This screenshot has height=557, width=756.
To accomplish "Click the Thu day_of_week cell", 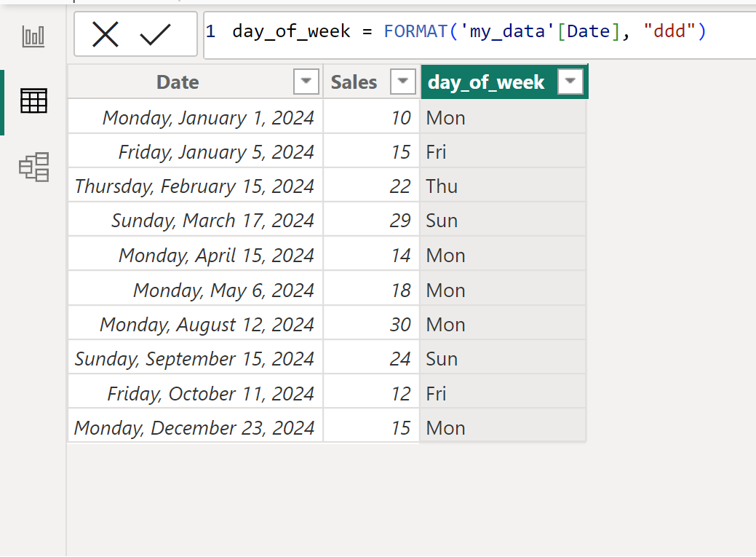I will (x=503, y=186).
